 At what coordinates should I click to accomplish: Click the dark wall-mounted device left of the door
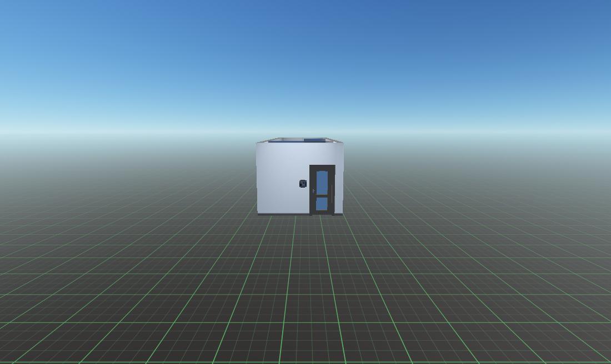(303, 184)
